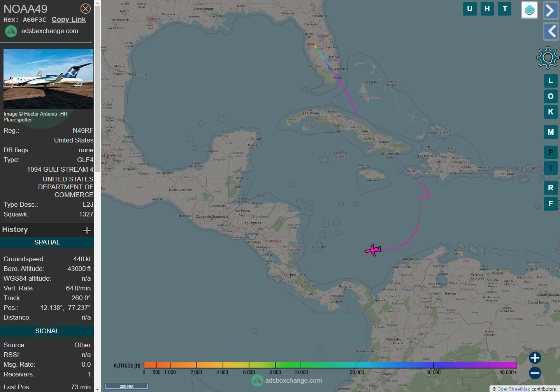Toggle the H map button
The height and width of the screenshot is (392, 560).
tap(487, 9)
